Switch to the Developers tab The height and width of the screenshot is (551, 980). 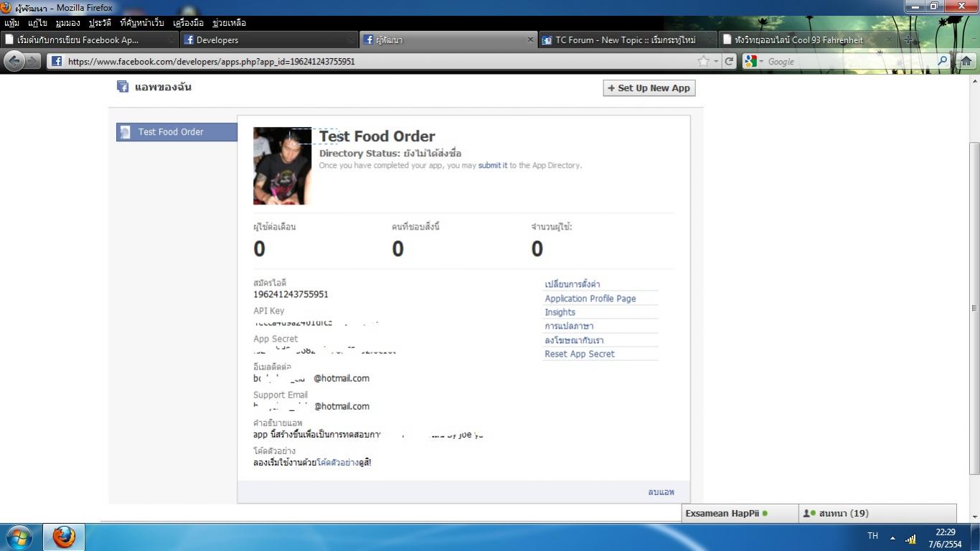point(269,40)
